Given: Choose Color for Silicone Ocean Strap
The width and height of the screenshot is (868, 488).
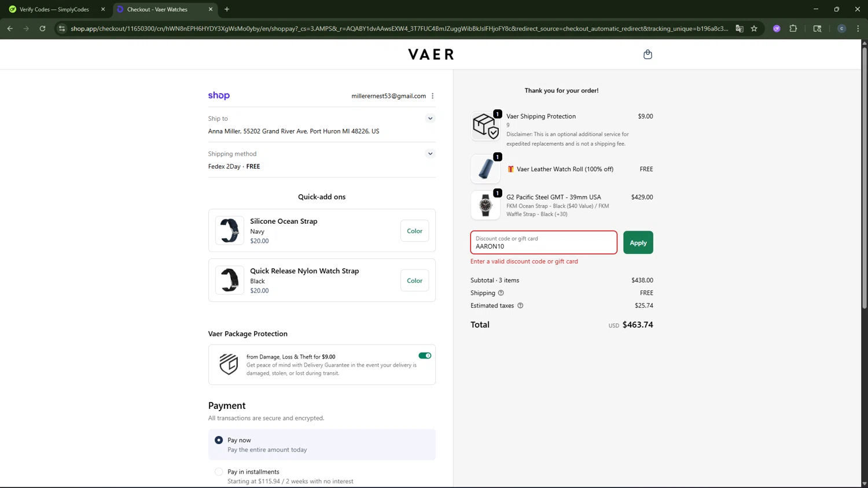Looking at the screenshot, I should (x=414, y=231).
